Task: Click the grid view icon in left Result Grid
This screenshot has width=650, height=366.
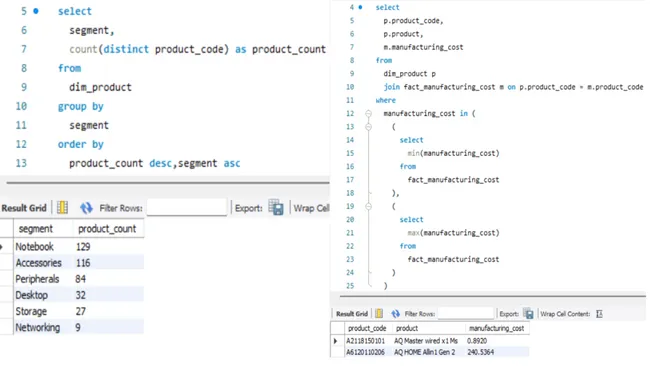Action: (62, 207)
